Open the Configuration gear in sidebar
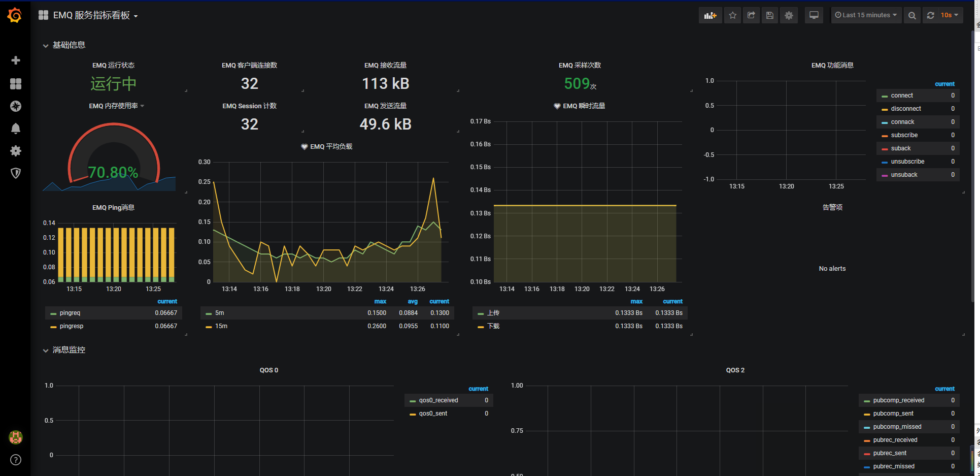The height and width of the screenshot is (476, 980). [16, 151]
